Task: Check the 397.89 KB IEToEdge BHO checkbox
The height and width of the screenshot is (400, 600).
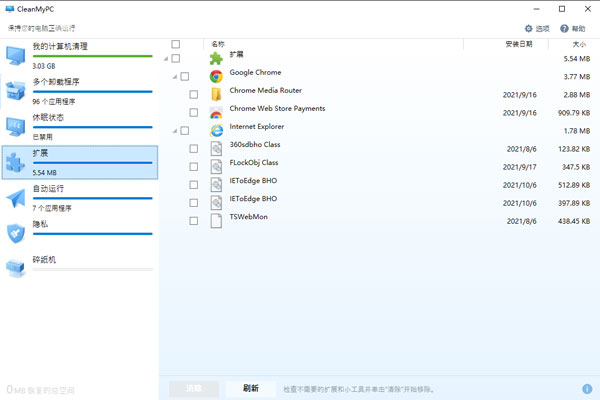Action: pos(194,203)
